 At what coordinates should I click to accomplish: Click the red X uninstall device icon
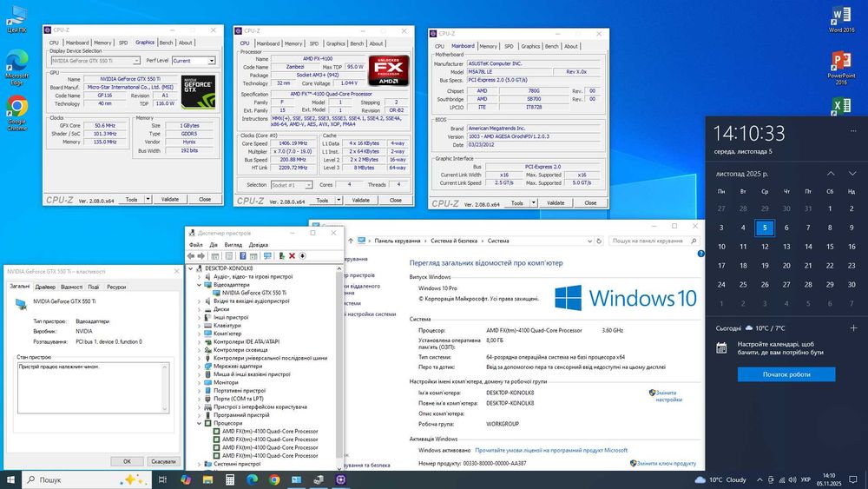[292, 256]
